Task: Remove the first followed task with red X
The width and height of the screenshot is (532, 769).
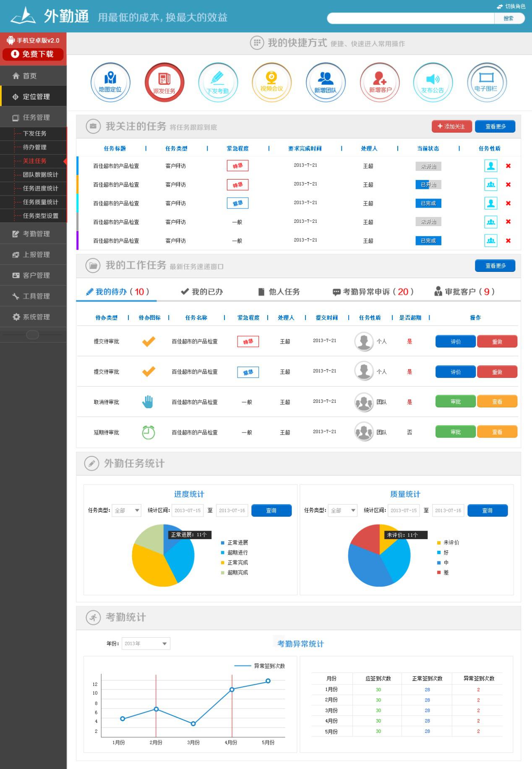Action: pyautogui.click(x=508, y=166)
